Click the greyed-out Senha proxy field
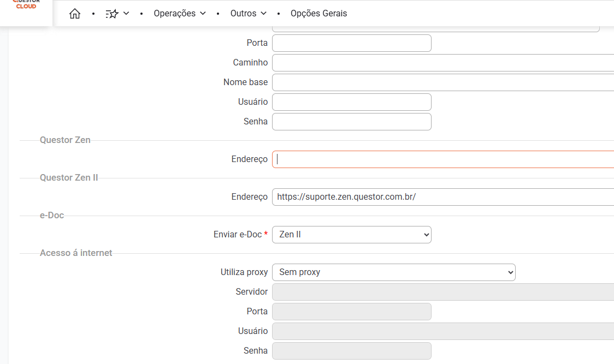Screen dimensions: 614x364 pos(352,351)
